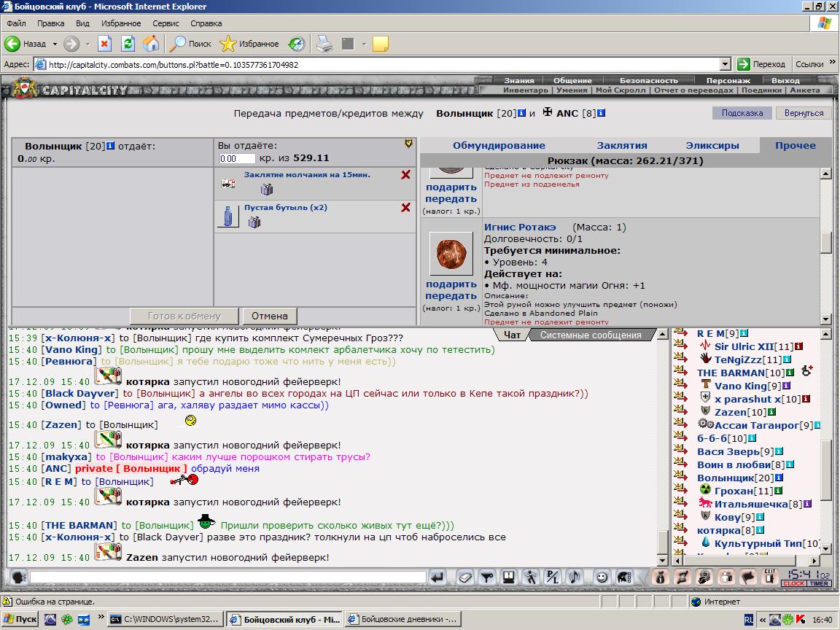Click the gift icon under Пустая бутыль
840x630 pixels.
pyautogui.click(x=254, y=222)
